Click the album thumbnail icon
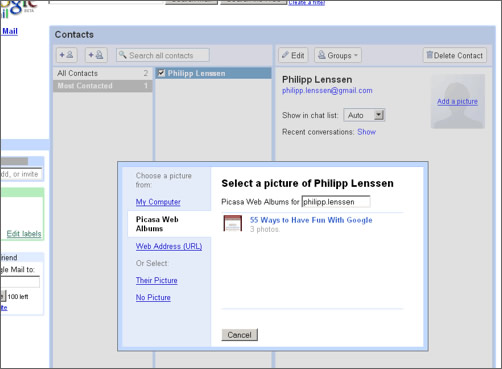 233,223
